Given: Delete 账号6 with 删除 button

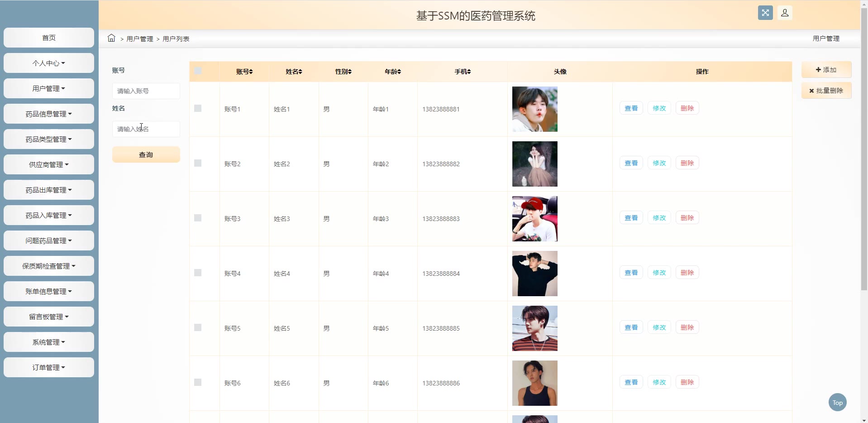Looking at the screenshot, I should click(687, 382).
